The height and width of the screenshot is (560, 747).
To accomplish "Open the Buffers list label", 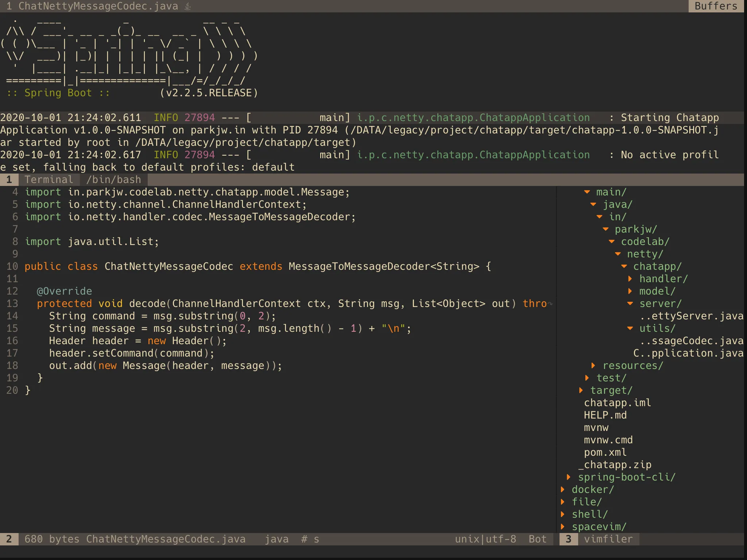I will [x=716, y=6].
